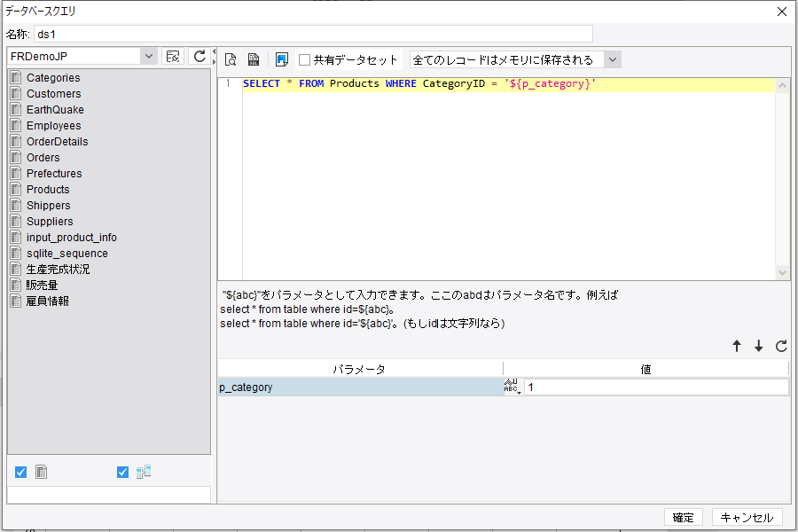The width and height of the screenshot is (798, 532).
Task: Click the 値 column header
Action: click(645, 369)
